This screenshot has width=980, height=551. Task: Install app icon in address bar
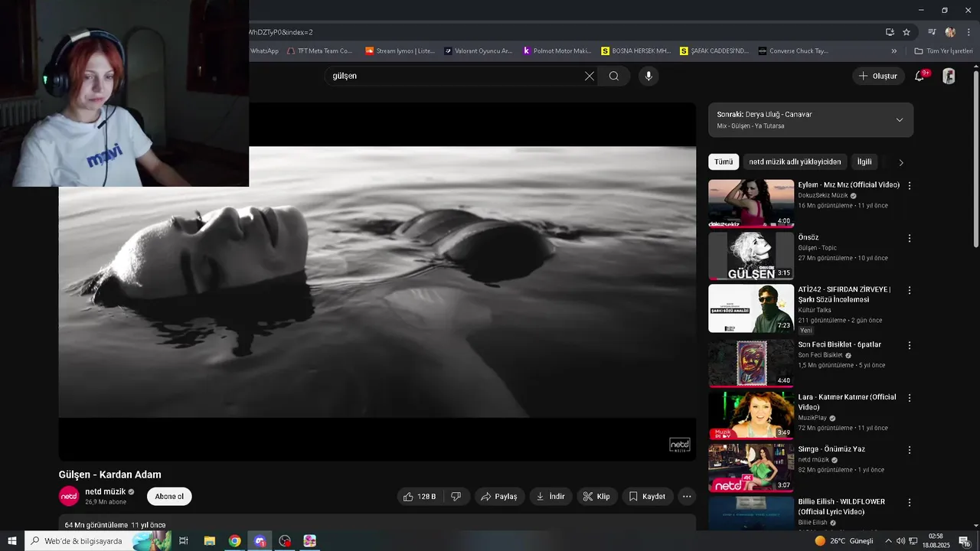[x=890, y=32]
